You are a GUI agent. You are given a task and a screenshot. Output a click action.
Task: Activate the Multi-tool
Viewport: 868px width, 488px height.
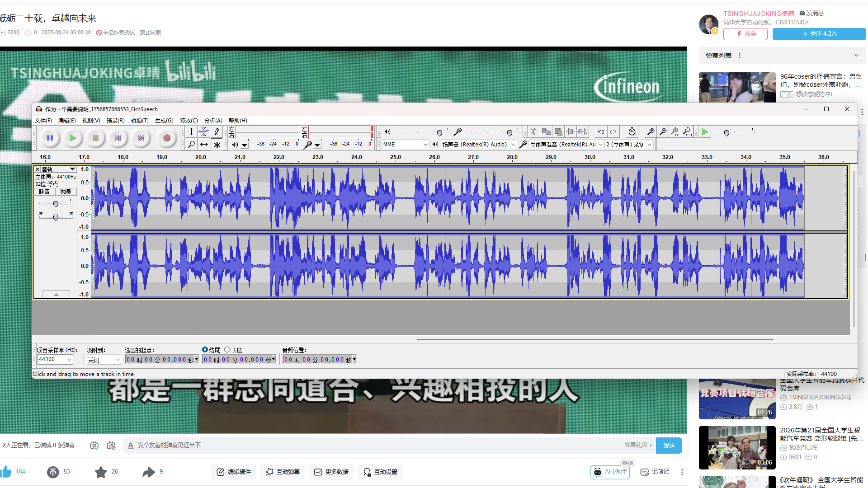click(217, 145)
